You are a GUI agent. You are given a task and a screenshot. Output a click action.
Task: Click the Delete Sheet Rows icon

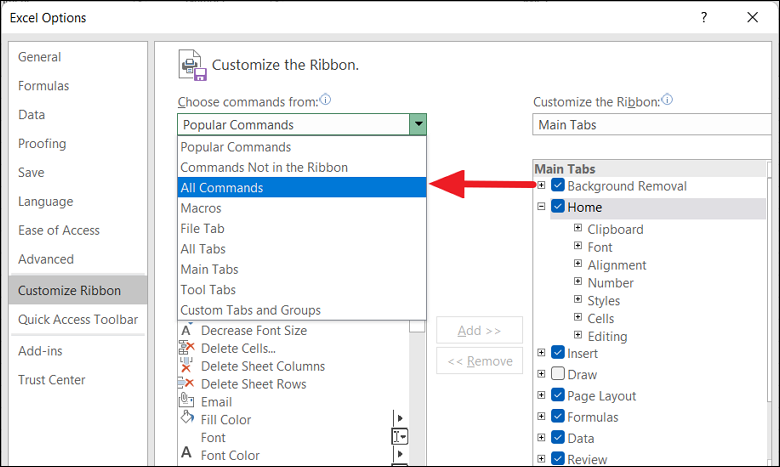pyautogui.click(x=186, y=383)
